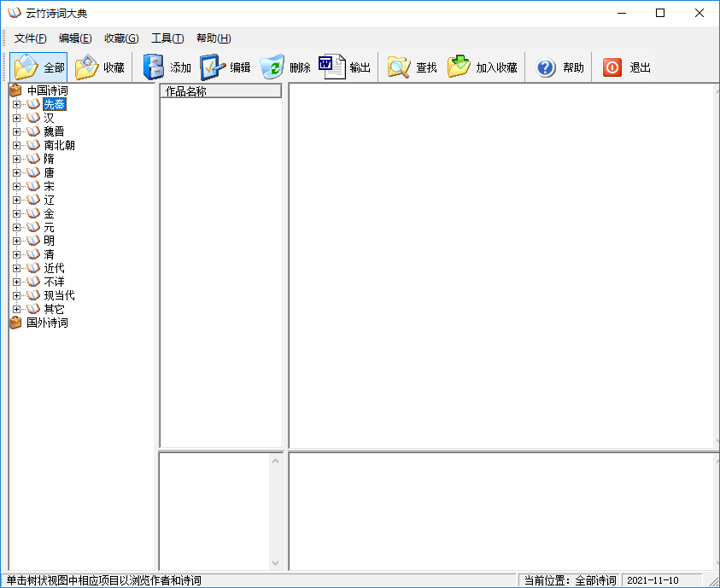The height and width of the screenshot is (588, 720).
Task: Click the 当前位置：全部诗词 status text
Action: [570, 580]
